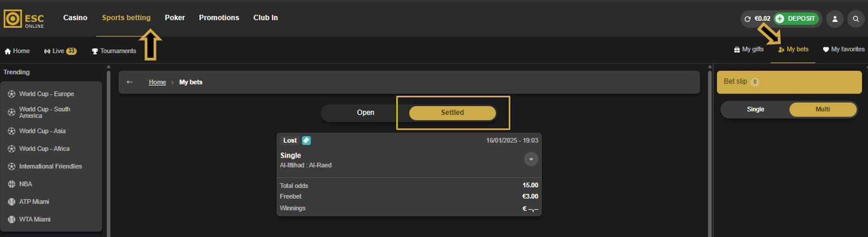Open the user account profile icon
This screenshot has width=868, height=237.
(x=835, y=19)
